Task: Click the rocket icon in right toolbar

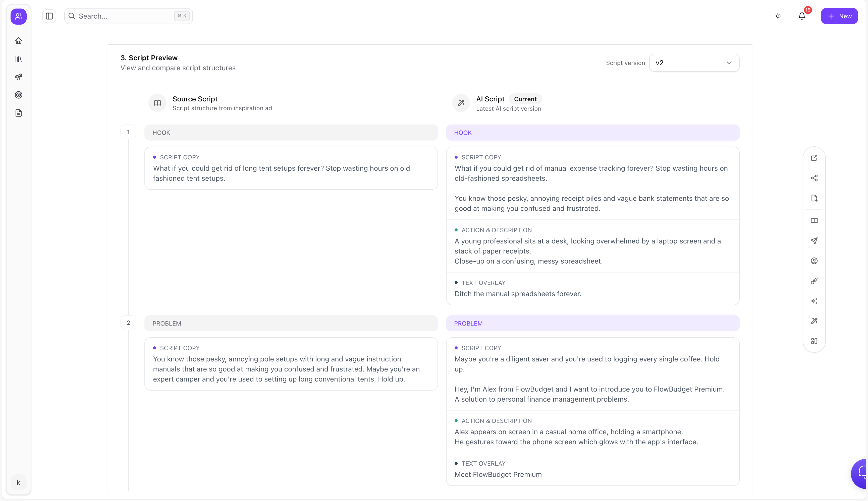Action: tap(814, 281)
